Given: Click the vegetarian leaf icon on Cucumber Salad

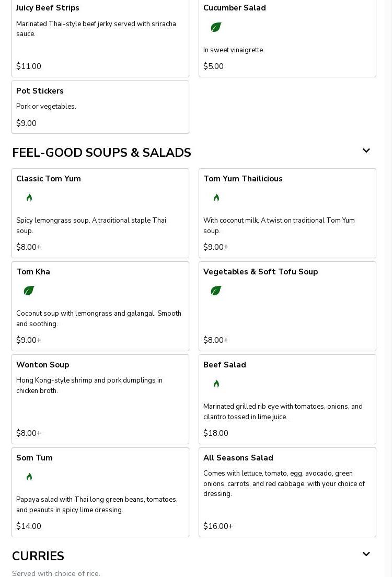Looking at the screenshot, I should (216, 27).
